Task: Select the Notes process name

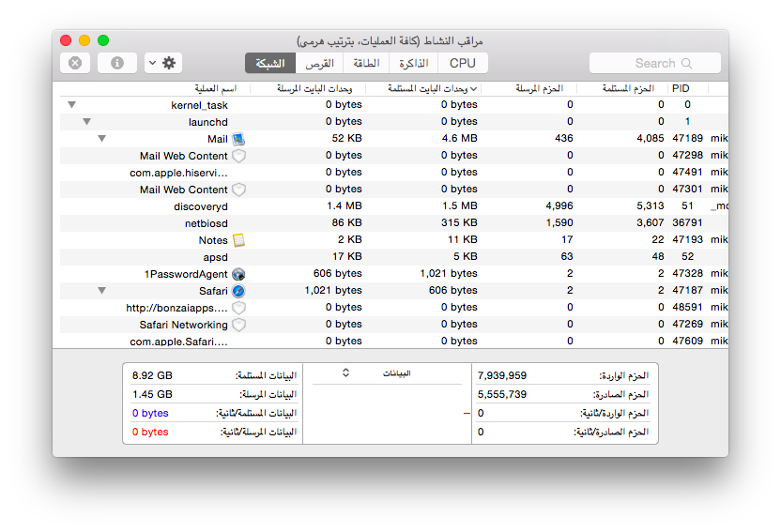Action: coord(213,240)
